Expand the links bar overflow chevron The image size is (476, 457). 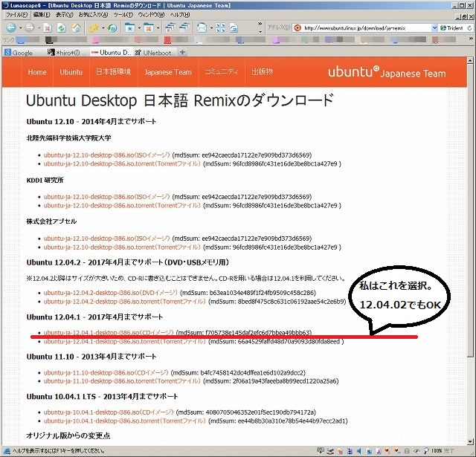click(471, 39)
